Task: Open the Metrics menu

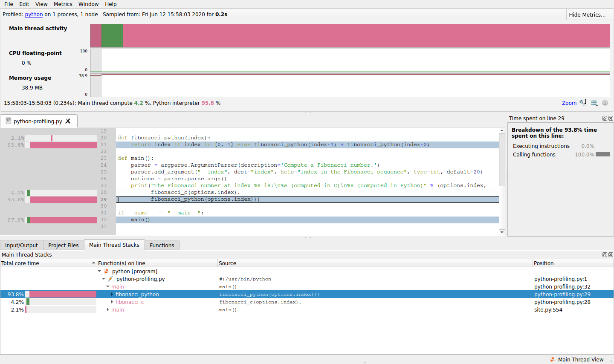Action: (x=63, y=4)
